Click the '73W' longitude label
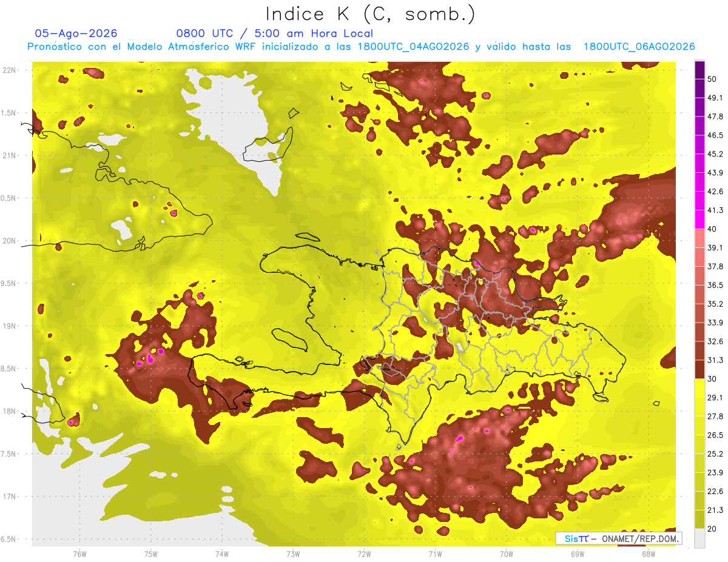The image size is (728, 562). coord(293,554)
